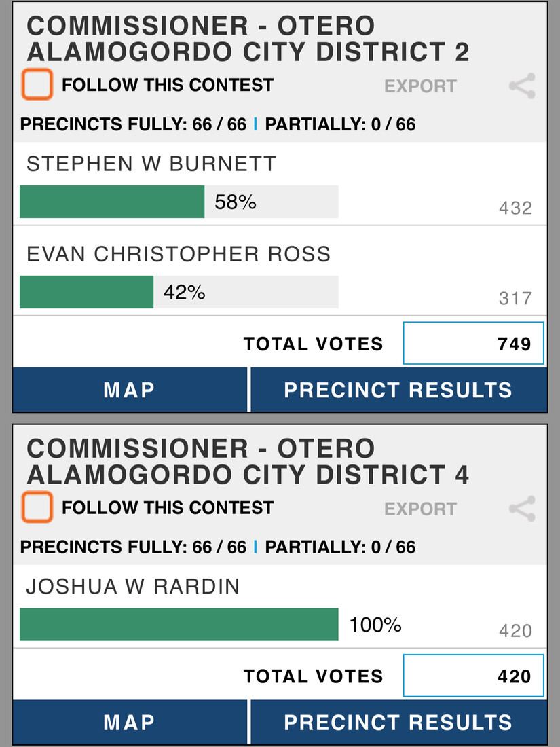The width and height of the screenshot is (560, 747).
Task: Click Joshua W Rardin's 100% vote bar
Action: [x=179, y=624]
